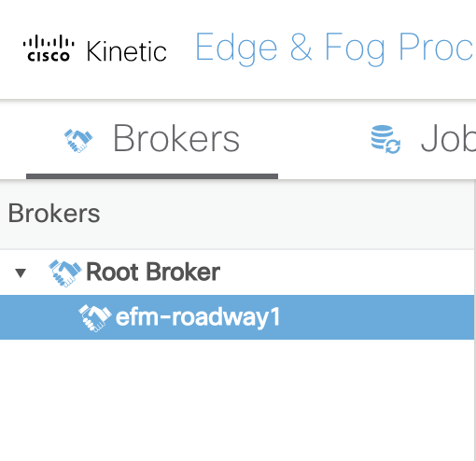Screen dimensions: 476x461
Task: Click the handshake icon on the Brokers tab
Action: (78, 141)
